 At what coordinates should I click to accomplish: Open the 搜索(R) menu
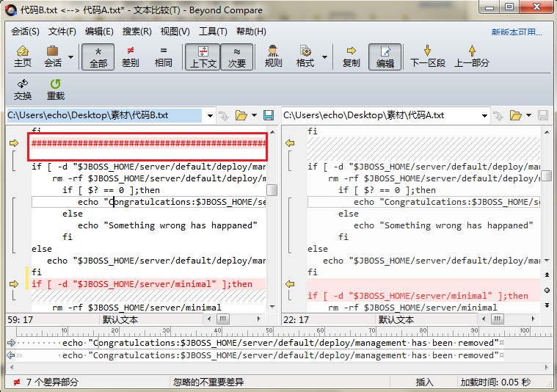coord(136,32)
